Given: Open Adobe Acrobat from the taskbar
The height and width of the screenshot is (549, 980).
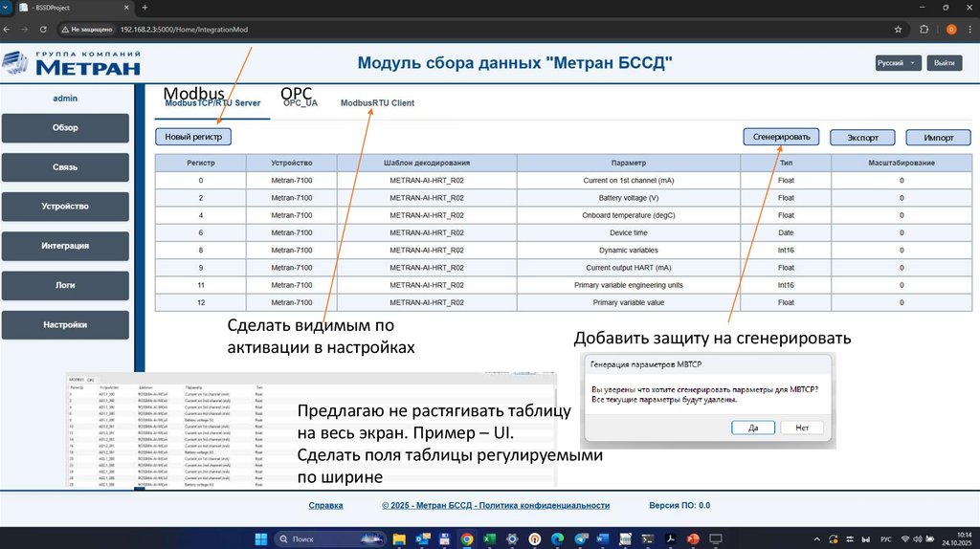Looking at the screenshot, I should point(670,538).
